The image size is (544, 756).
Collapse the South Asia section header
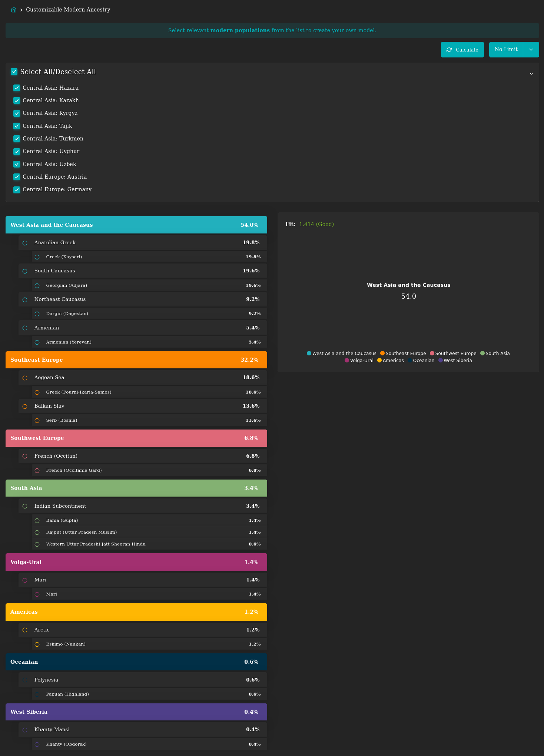(136, 488)
